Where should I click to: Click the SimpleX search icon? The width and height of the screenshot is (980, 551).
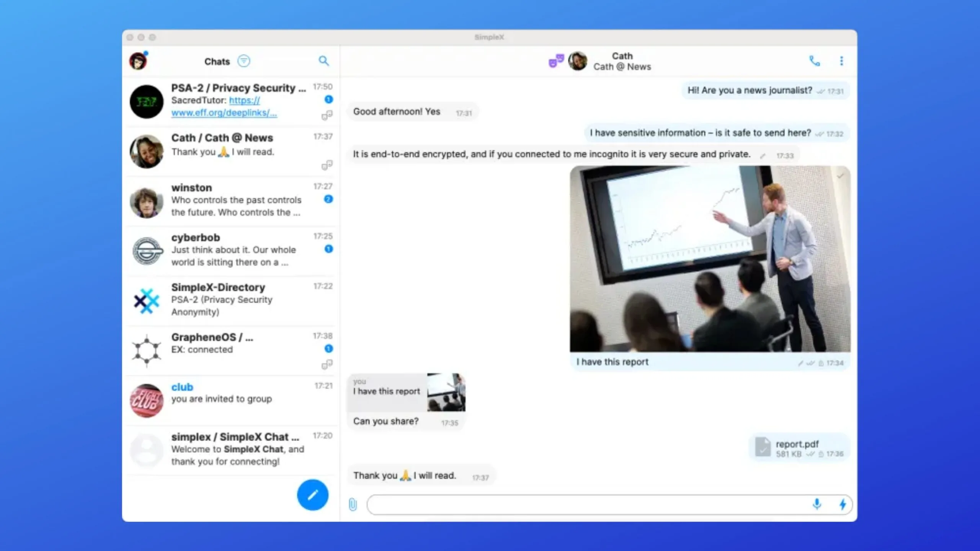click(324, 60)
